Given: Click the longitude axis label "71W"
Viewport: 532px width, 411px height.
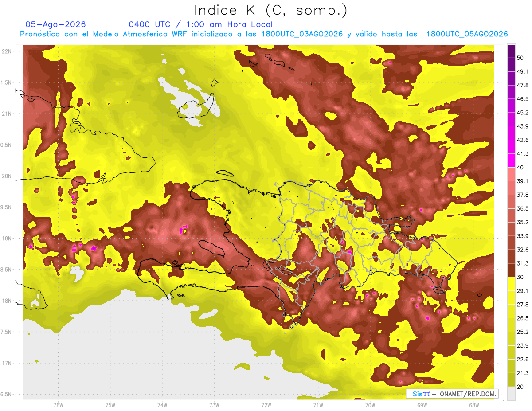Looking at the screenshot, I should 318,405.
